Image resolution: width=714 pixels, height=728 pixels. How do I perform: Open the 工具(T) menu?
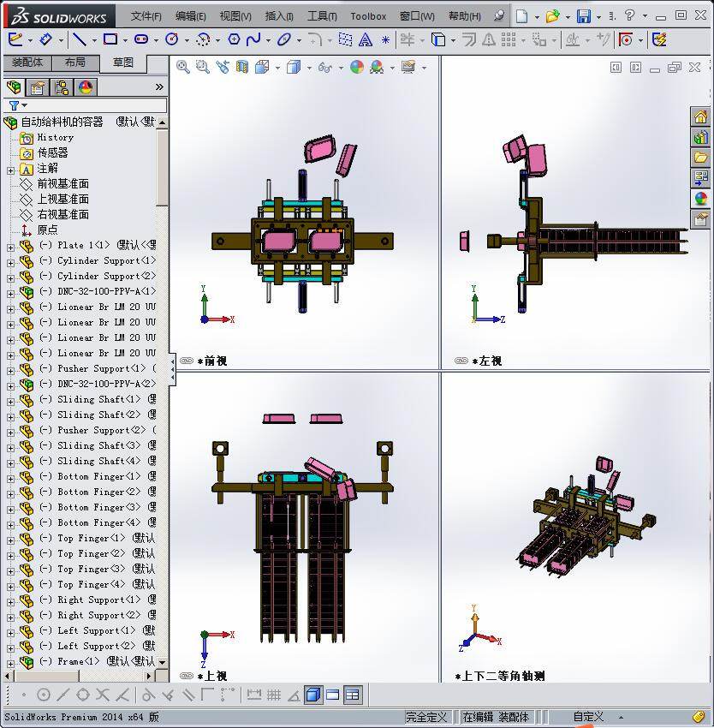pos(322,16)
